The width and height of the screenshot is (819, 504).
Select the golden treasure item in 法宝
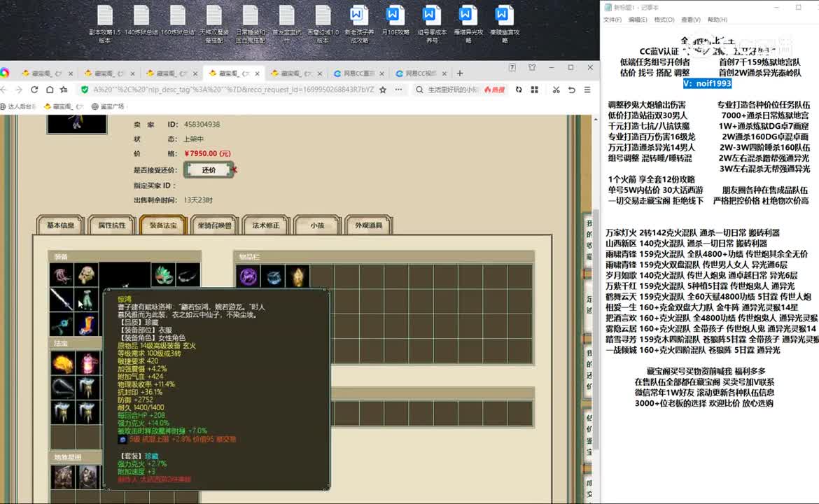62,363
